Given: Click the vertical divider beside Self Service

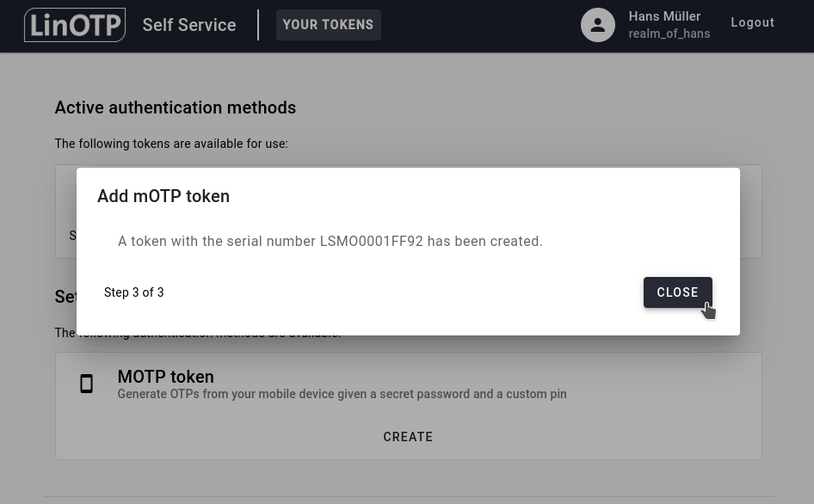Looking at the screenshot, I should [x=258, y=25].
